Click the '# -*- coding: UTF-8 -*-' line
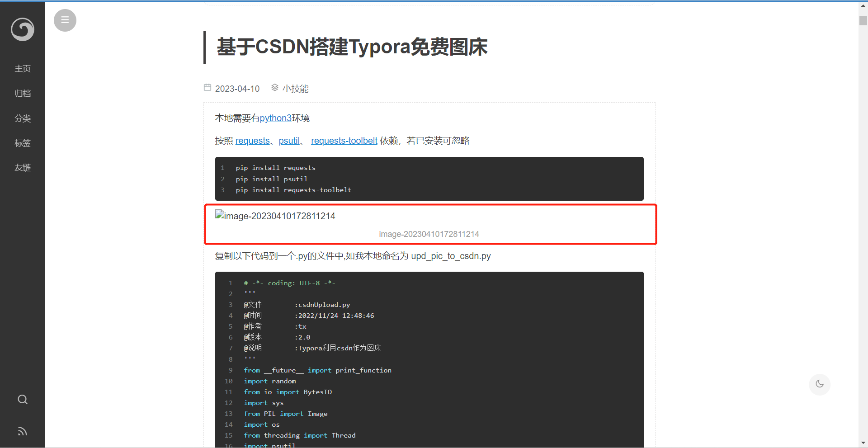This screenshot has width=868, height=448. click(290, 283)
